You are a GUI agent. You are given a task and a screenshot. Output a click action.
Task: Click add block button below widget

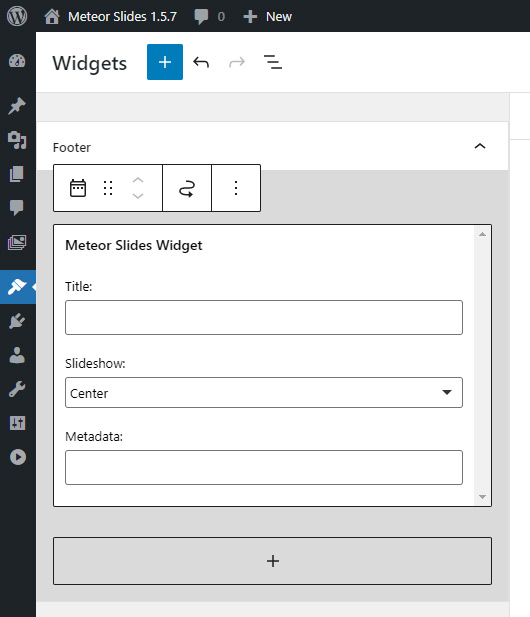coord(273,561)
